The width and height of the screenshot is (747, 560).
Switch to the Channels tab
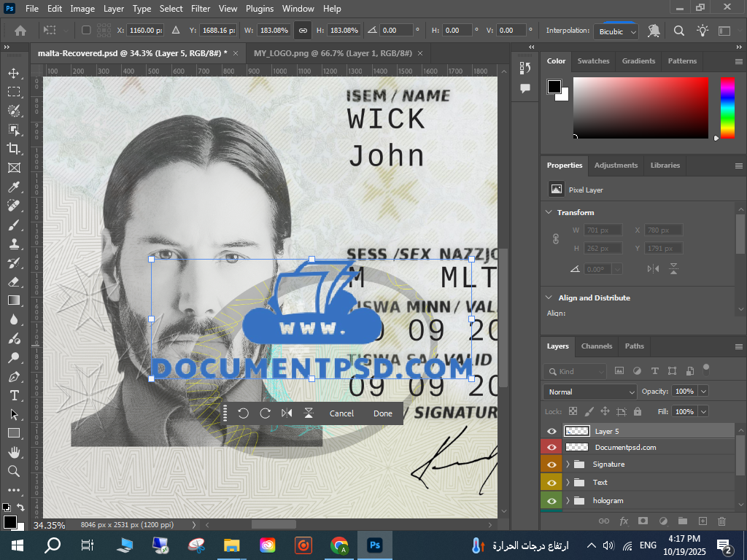tap(596, 346)
